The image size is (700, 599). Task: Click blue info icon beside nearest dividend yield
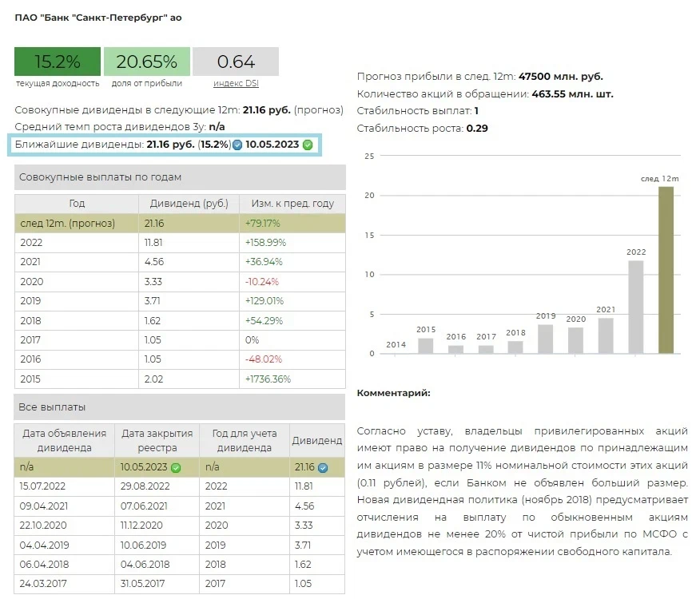pos(237,145)
